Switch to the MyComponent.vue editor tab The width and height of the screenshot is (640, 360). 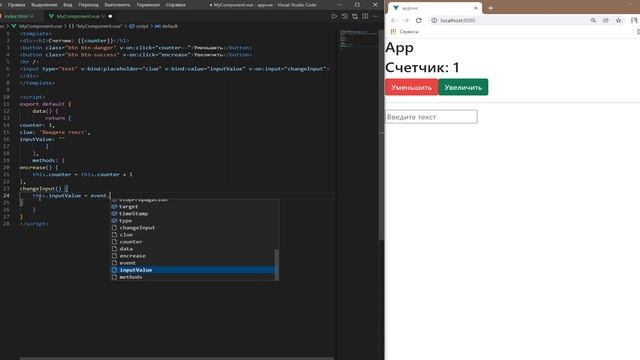coord(80,16)
